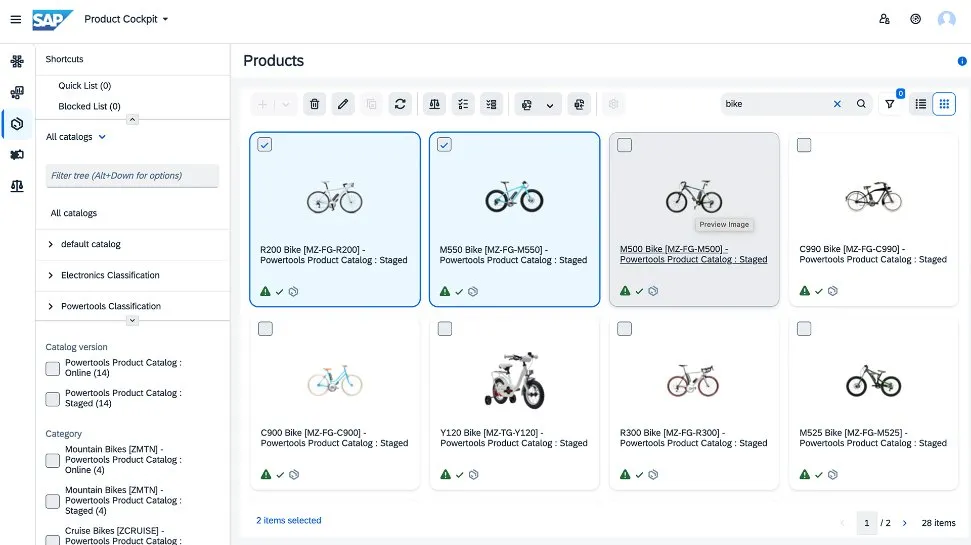This screenshot has width=971, height=545.
Task: Switch to list view icon
Action: pyautogui.click(x=920, y=104)
